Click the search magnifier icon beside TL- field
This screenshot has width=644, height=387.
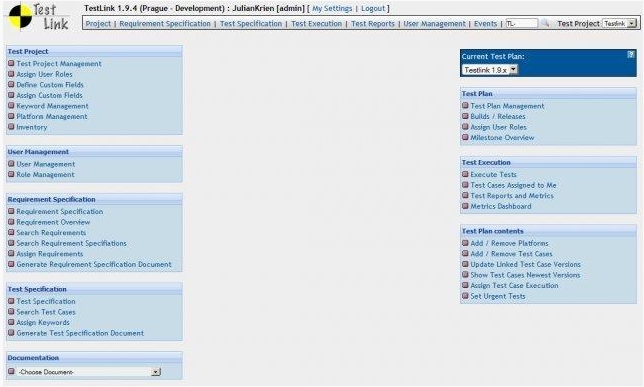point(545,23)
